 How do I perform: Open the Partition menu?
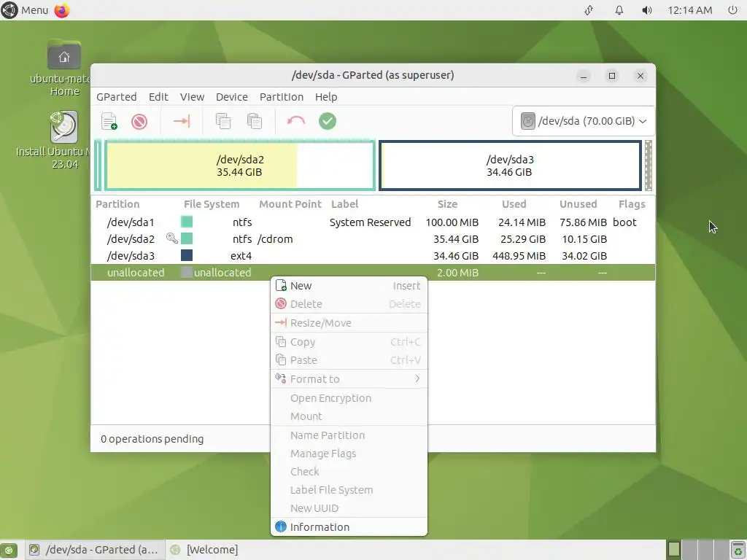281,97
